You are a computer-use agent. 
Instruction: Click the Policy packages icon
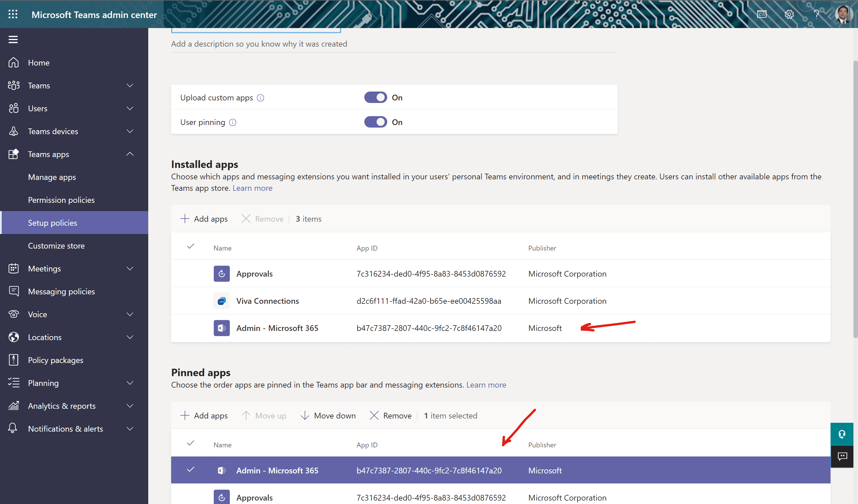[14, 360]
